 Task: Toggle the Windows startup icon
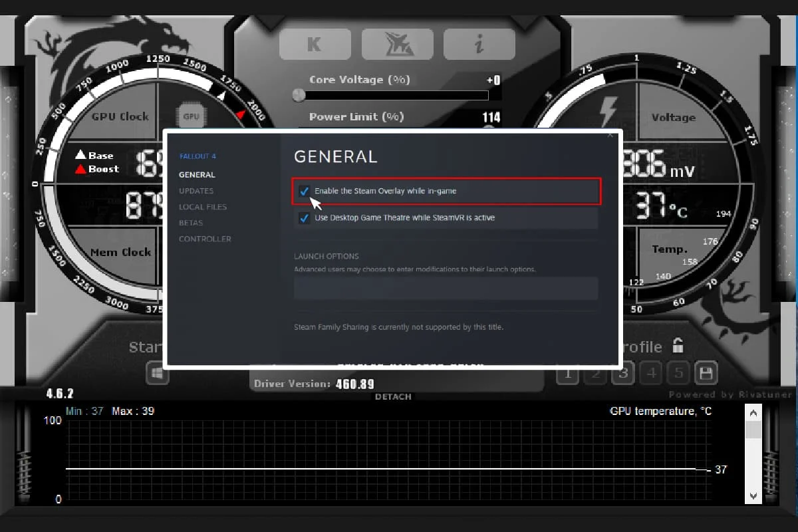point(158,374)
